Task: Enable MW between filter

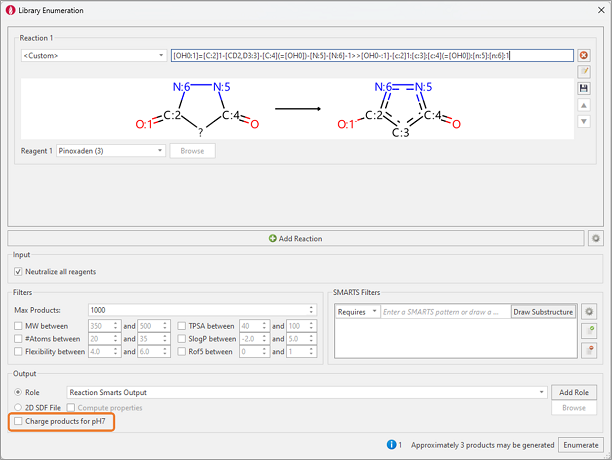Action: point(18,326)
